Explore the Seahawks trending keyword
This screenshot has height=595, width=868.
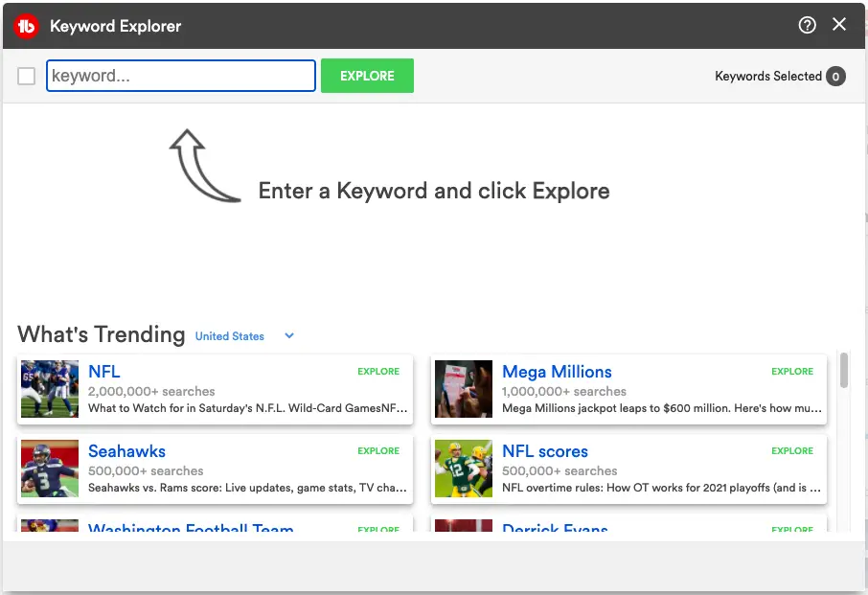tap(378, 451)
